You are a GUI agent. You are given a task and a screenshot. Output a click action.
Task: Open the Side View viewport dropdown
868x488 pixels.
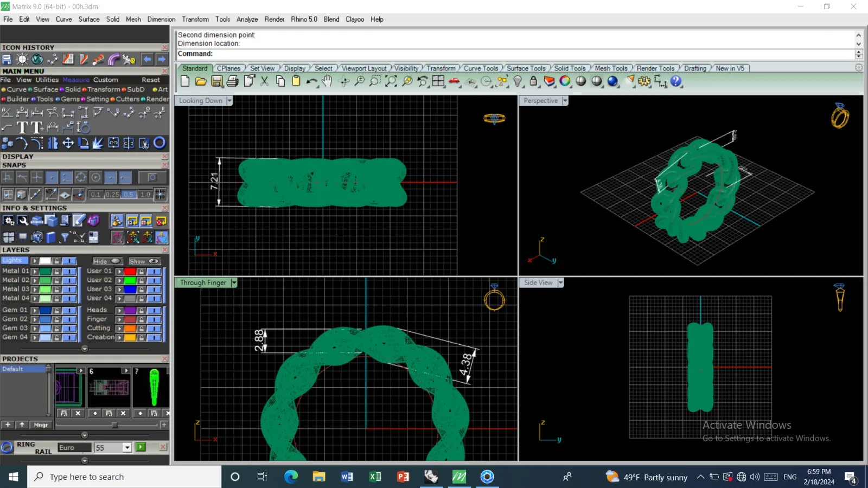coord(560,282)
